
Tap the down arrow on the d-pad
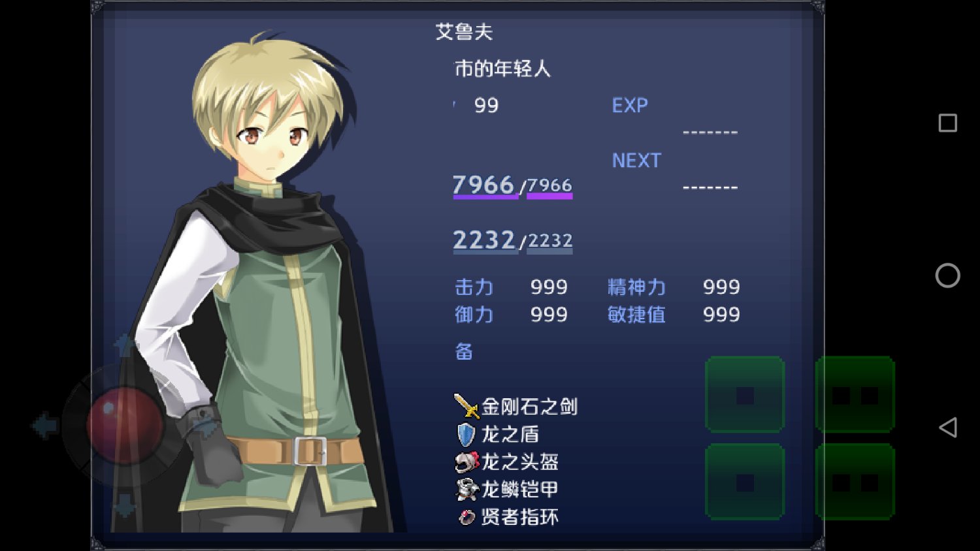click(x=124, y=505)
